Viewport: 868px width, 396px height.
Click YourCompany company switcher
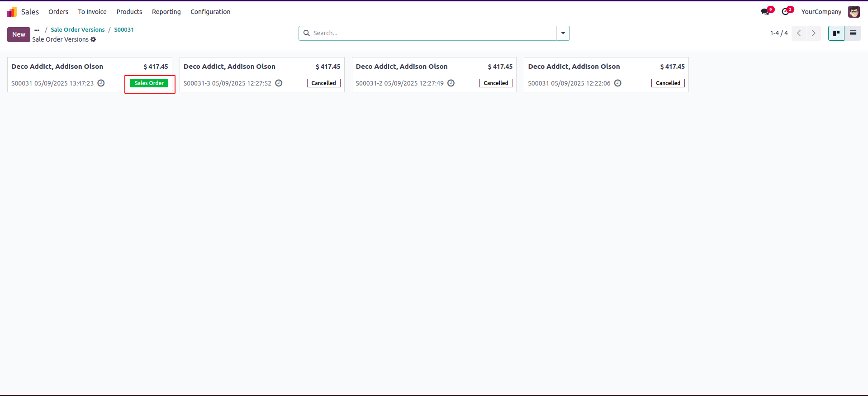click(821, 12)
